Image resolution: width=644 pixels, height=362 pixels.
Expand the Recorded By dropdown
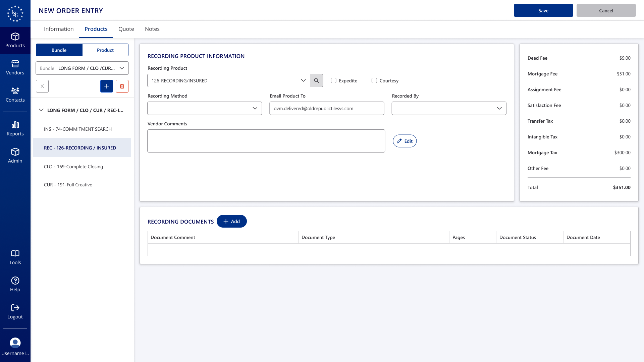click(449, 108)
